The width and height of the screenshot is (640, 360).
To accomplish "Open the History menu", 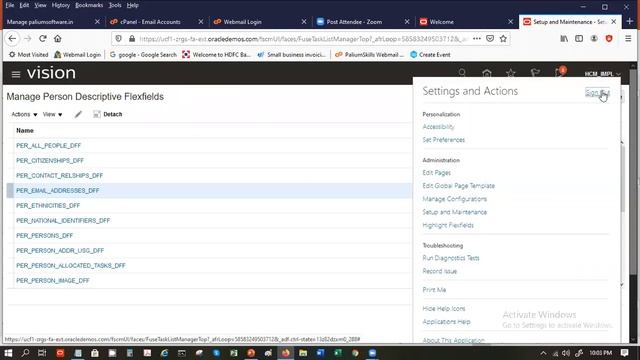I will 60,5.
